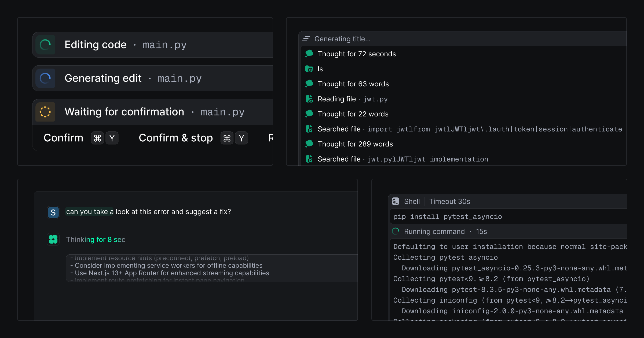
Task: Click the user S avatar
Action: (x=53, y=212)
